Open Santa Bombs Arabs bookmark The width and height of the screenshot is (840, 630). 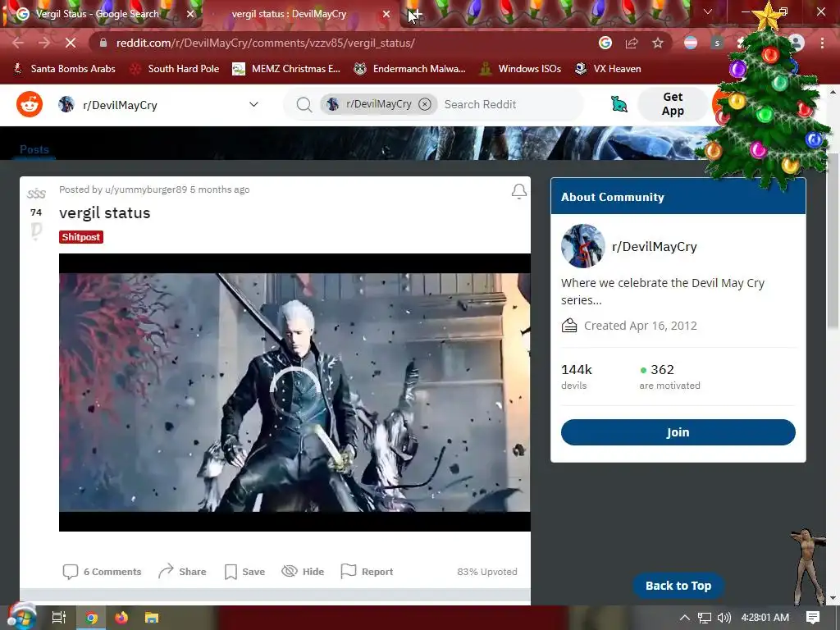(x=65, y=69)
